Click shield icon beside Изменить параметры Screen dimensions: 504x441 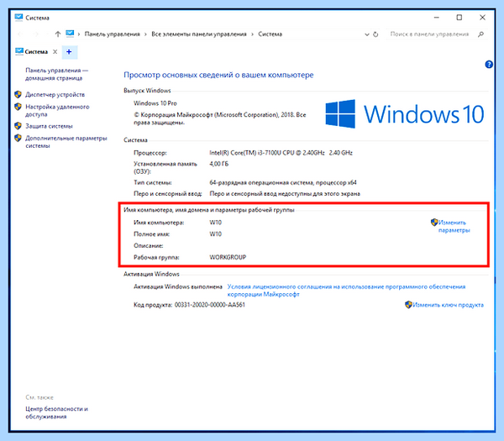[x=434, y=222]
